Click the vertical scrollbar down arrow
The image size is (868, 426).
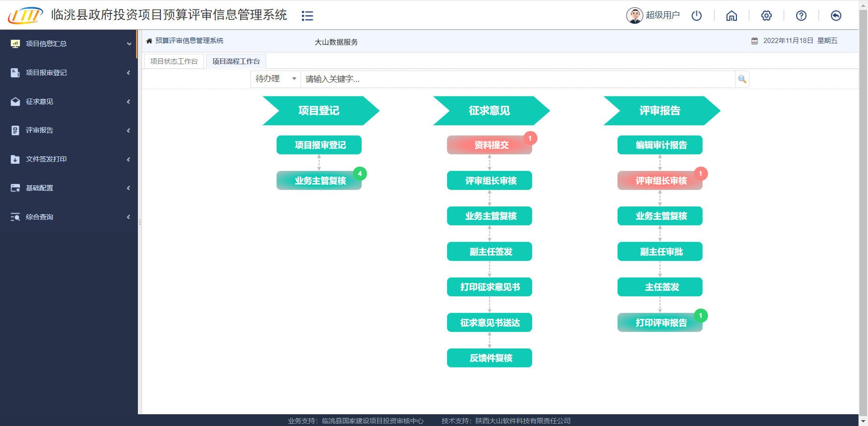(863, 421)
